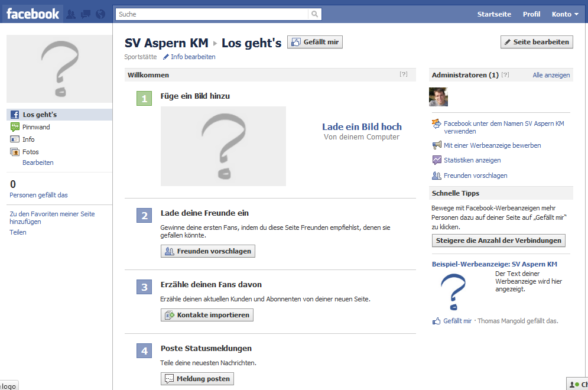Click Personen gefällt das link
The image size is (588, 390).
tap(38, 196)
